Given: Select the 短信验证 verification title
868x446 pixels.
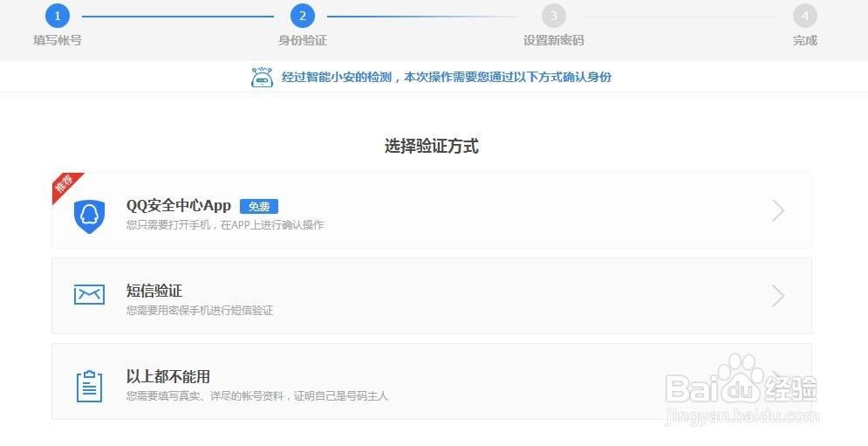Looking at the screenshot, I should (154, 291).
